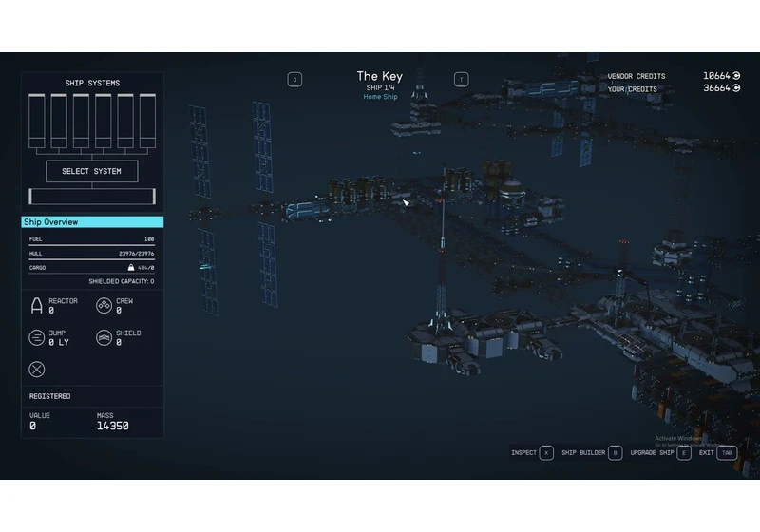760x532 pixels.
Task: Click the Crew icon
Action: coord(104,306)
